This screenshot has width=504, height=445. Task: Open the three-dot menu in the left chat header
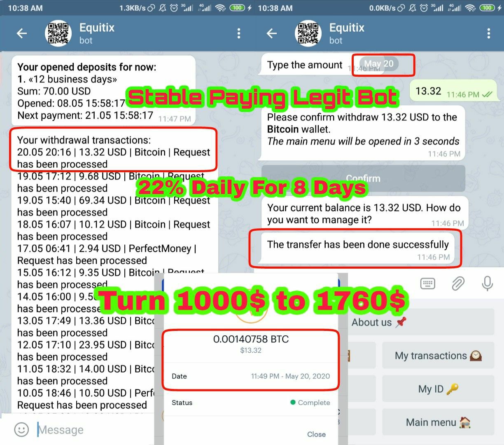click(239, 33)
